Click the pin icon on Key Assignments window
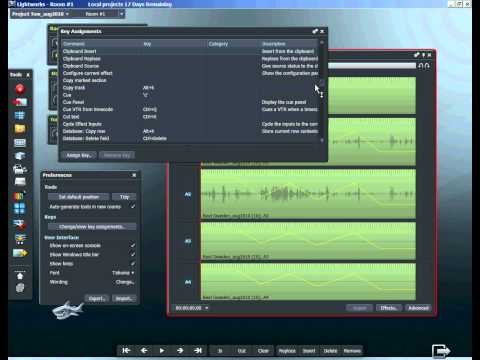The image size is (480, 360). point(315,31)
